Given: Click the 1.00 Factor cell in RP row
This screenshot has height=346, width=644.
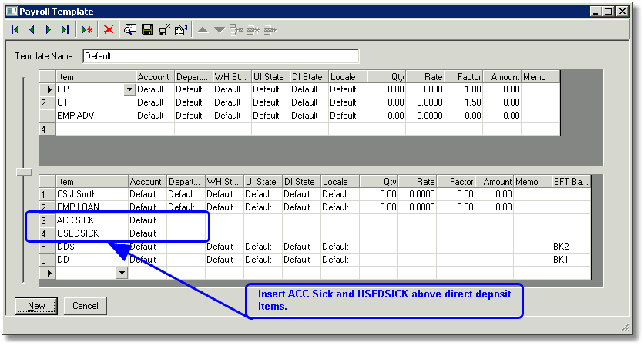Looking at the screenshot, I should coord(463,89).
